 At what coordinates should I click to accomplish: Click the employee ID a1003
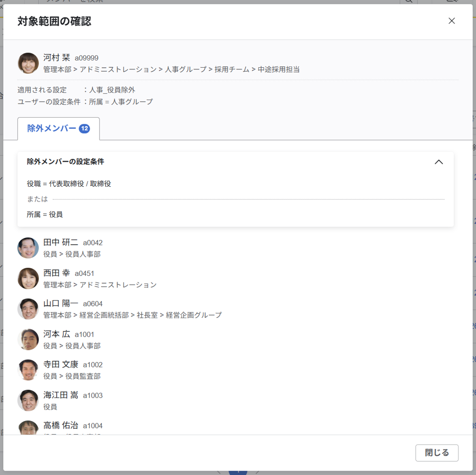pos(93,395)
